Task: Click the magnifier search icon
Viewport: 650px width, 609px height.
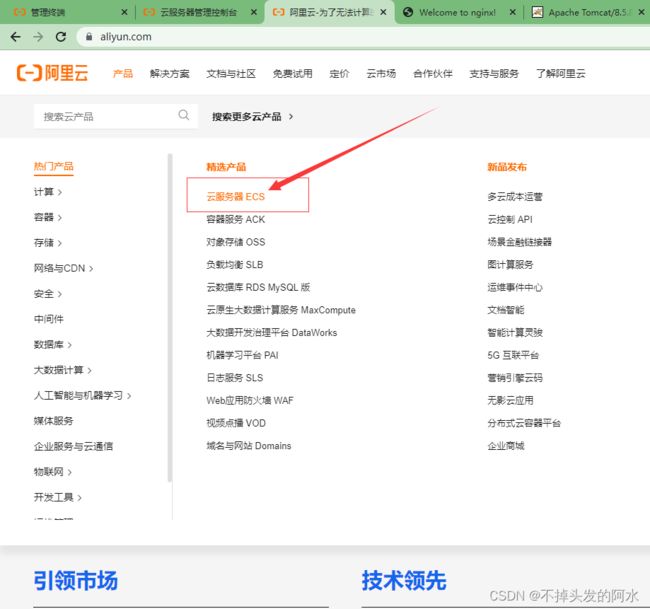Action: pyautogui.click(x=184, y=115)
